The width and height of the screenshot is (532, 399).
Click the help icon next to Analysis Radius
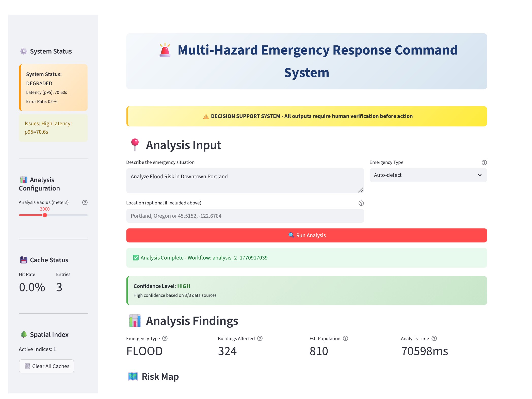85,202
